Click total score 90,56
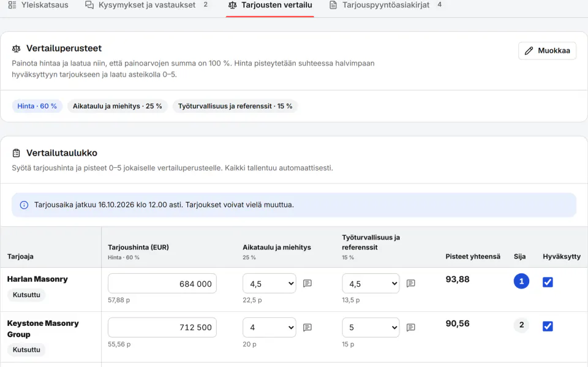This screenshot has width=588, height=367. (x=458, y=323)
